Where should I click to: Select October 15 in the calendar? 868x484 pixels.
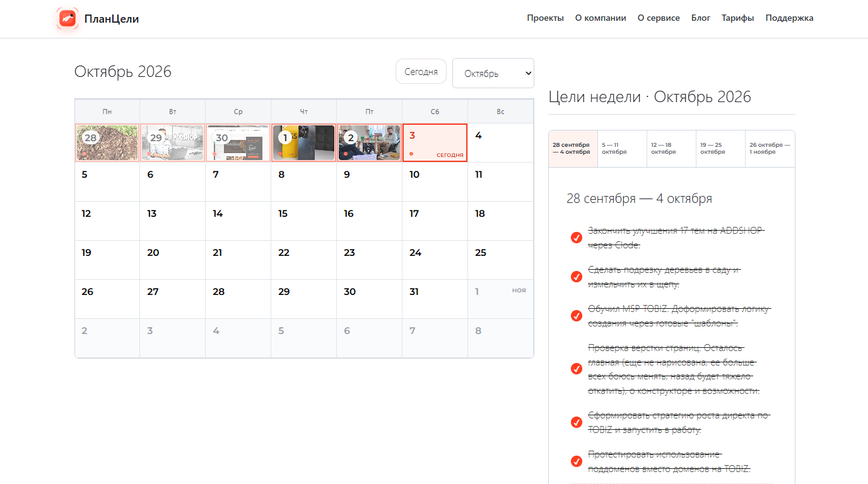tap(304, 221)
